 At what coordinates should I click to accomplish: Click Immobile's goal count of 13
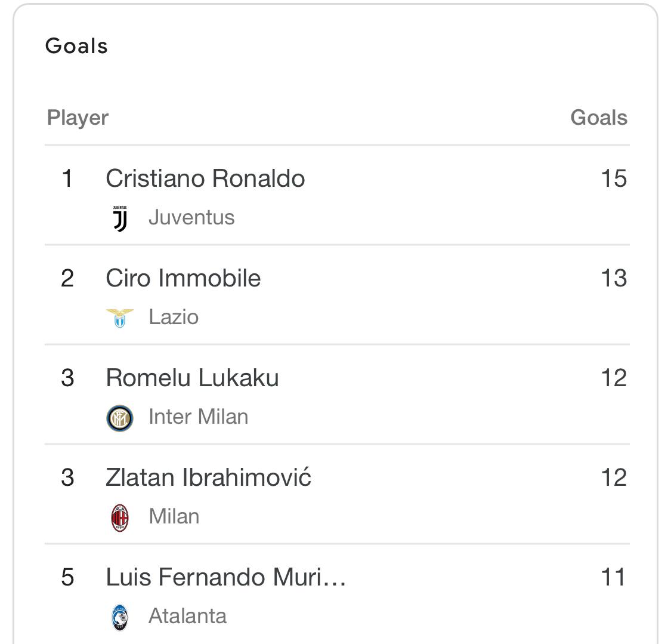click(x=613, y=278)
